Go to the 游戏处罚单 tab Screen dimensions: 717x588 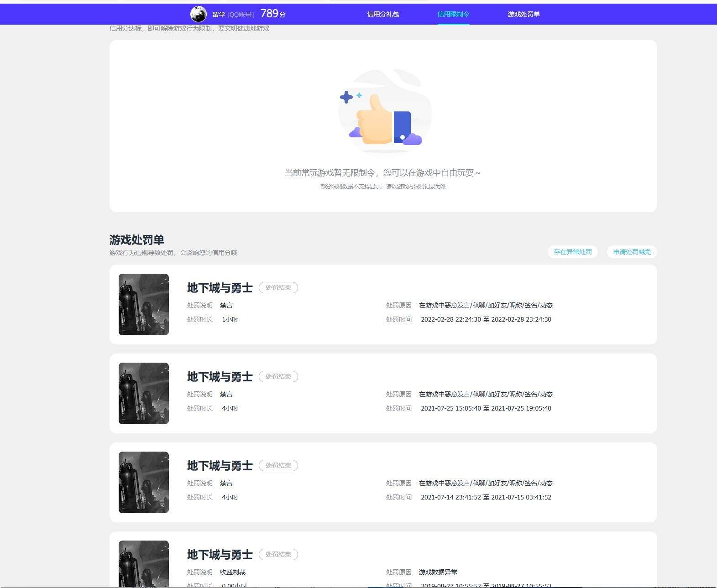pyautogui.click(x=523, y=14)
